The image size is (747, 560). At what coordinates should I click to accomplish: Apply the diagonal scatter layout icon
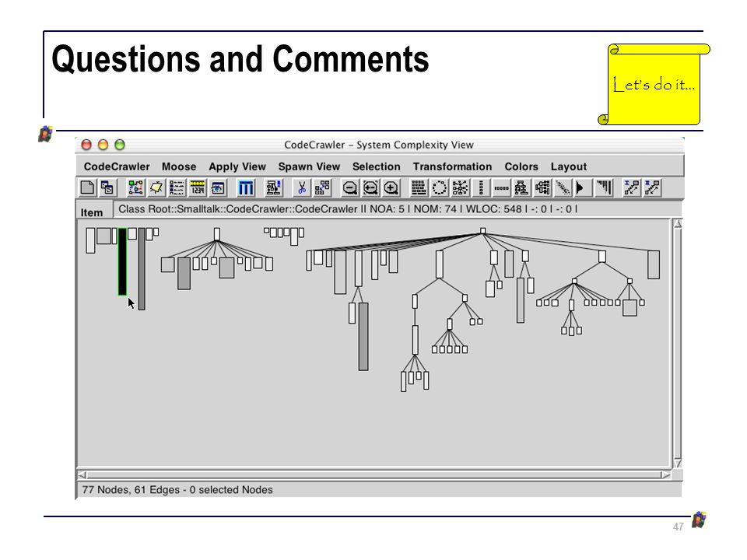pyautogui.click(x=563, y=187)
